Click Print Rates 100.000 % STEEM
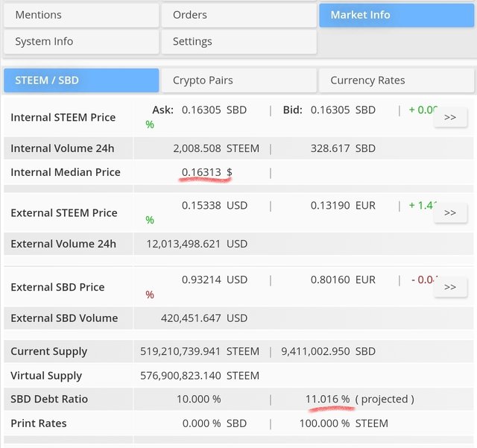The image size is (477, 448). point(344,423)
